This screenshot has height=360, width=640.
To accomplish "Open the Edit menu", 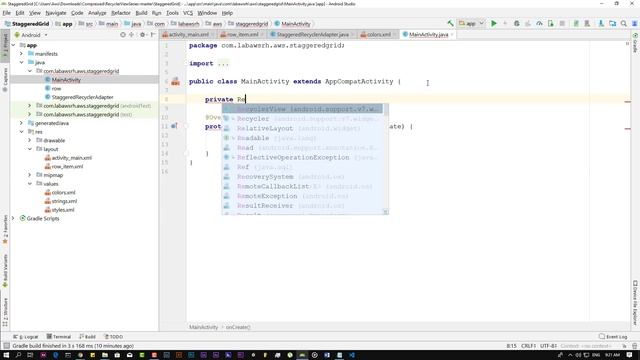I will coord(20,13).
